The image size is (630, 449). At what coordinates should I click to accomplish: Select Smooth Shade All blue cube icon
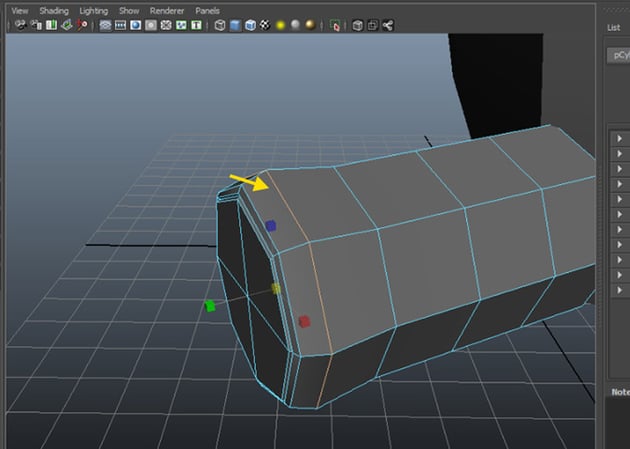point(235,25)
